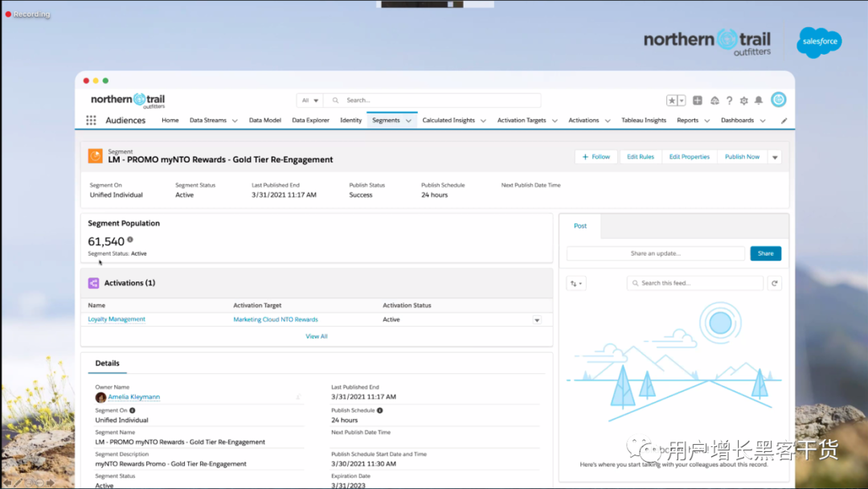Screen dimensions: 868x489
Task: Click the info icon next to Segment On
Action: pyautogui.click(x=133, y=410)
